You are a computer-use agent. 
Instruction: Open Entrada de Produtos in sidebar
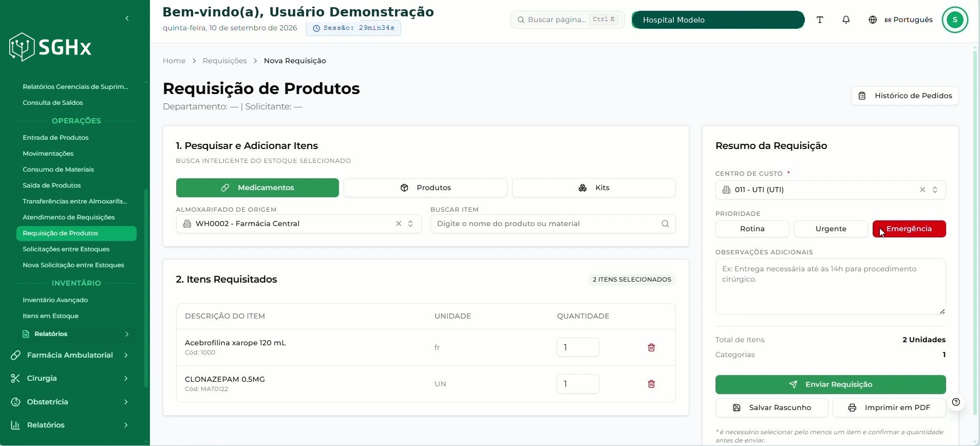pyautogui.click(x=55, y=138)
